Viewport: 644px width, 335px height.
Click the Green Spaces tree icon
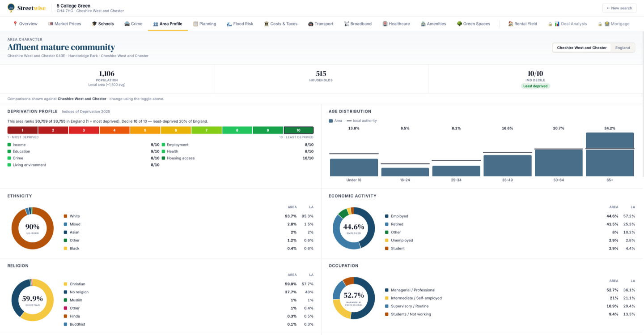pos(459,24)
